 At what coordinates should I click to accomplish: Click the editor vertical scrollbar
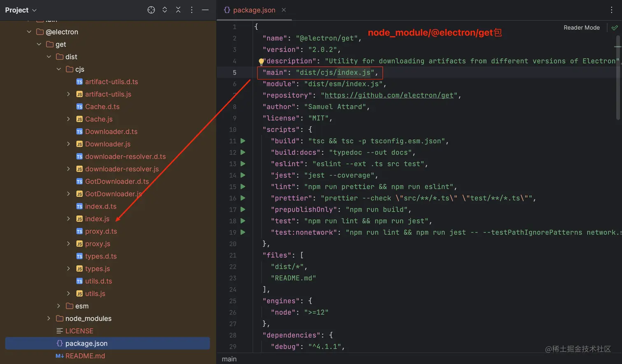click(618, 78)
